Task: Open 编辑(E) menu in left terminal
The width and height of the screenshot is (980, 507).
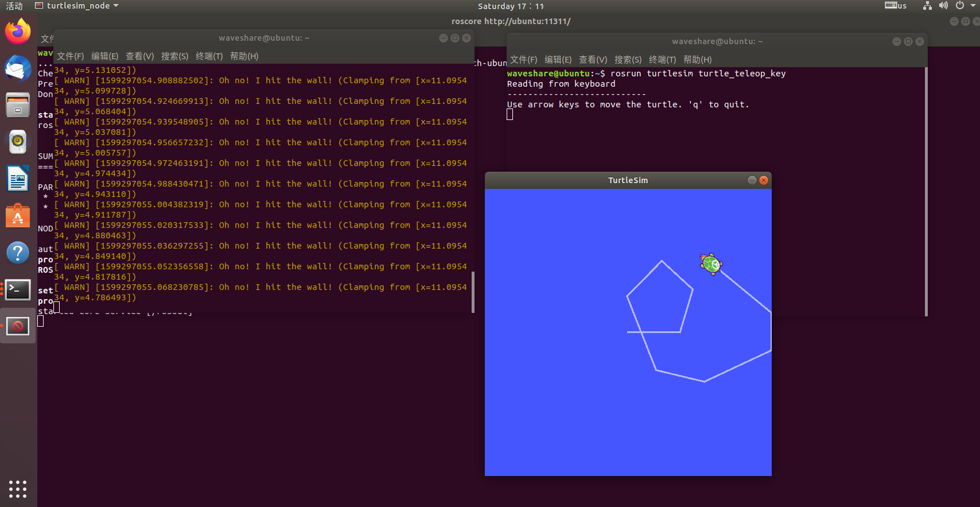Action: click(x=105, y=56)
